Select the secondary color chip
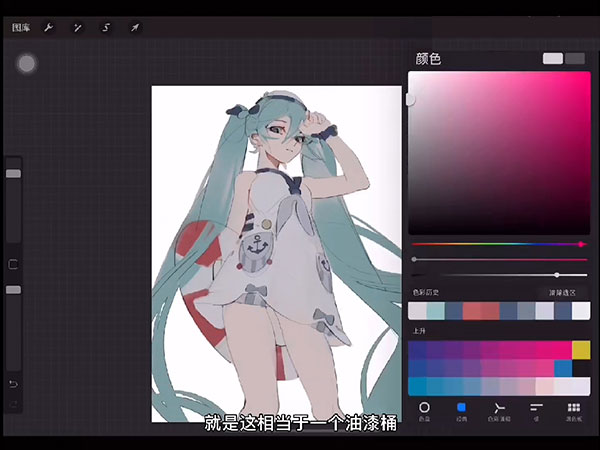Screen dimensions: 600x450 click(x=575, y=59)
